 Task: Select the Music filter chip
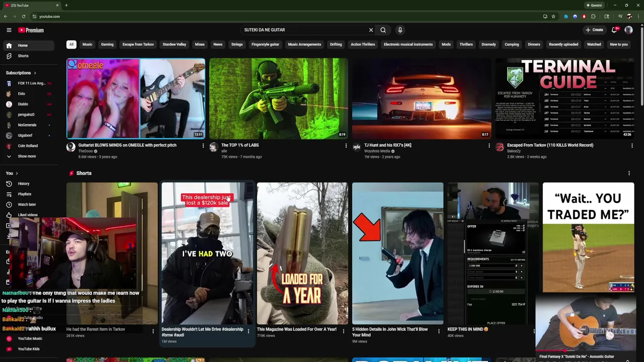(88, 44)
